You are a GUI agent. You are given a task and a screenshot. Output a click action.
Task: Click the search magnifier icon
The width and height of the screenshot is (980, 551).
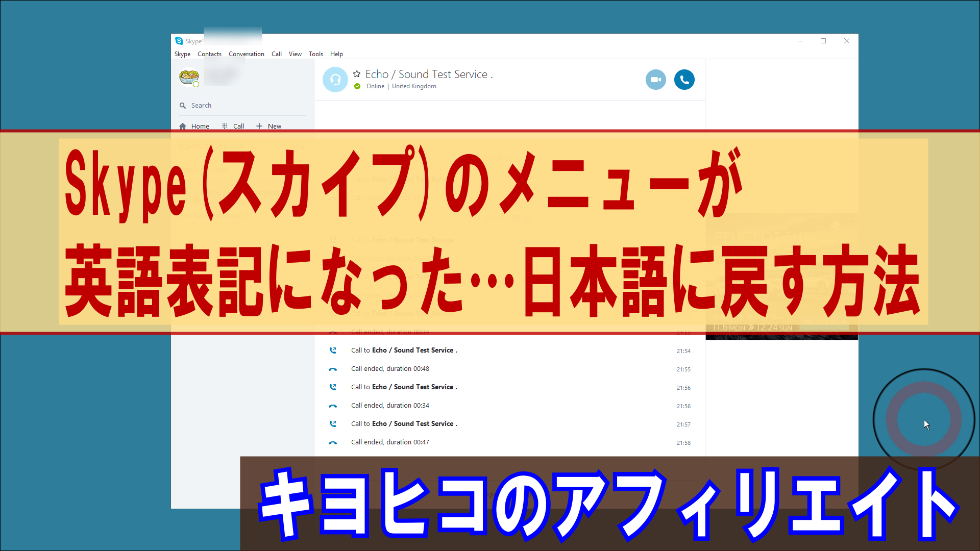click(x=182, y=106)
